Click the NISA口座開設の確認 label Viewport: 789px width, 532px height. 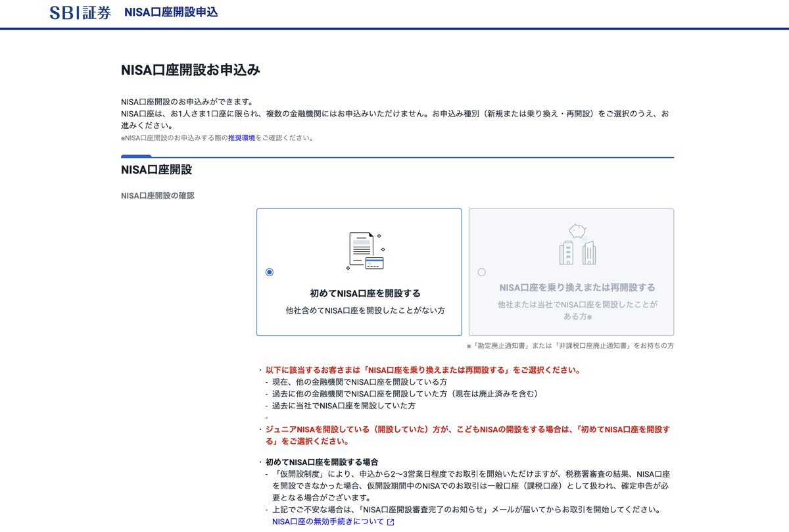click(158, 195)
